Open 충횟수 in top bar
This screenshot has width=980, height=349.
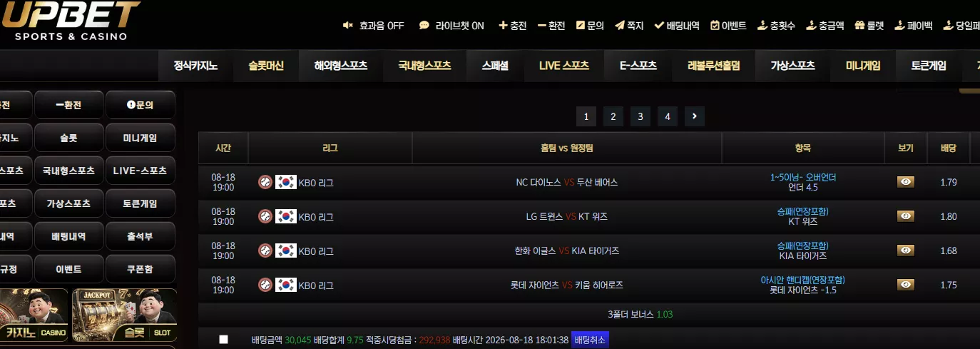click(776, 25)
